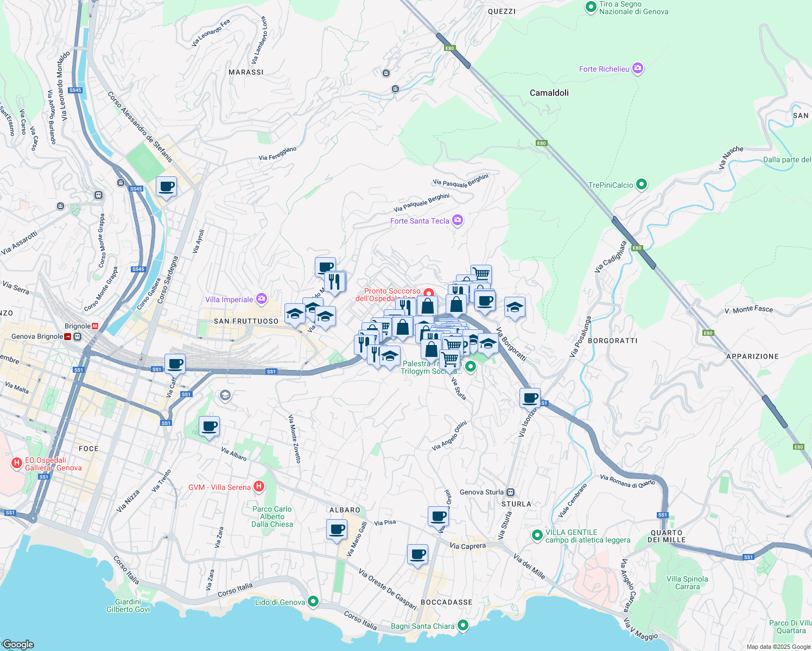Image resolution: width=812 pixels, height=651 pixels.
Task: Click the Parco Carlo Alberto Dalla Chiesa label
Action: (272, 516)
